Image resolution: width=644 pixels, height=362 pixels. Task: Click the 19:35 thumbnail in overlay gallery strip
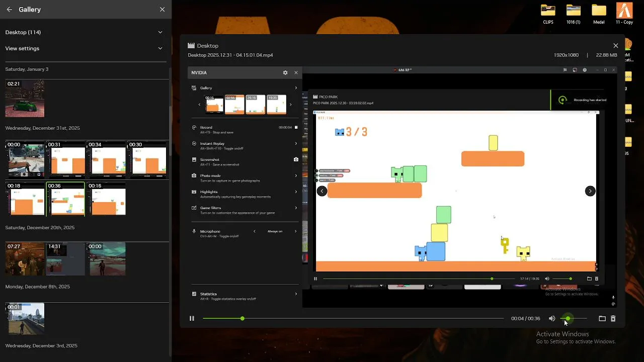tap(276, 105)
